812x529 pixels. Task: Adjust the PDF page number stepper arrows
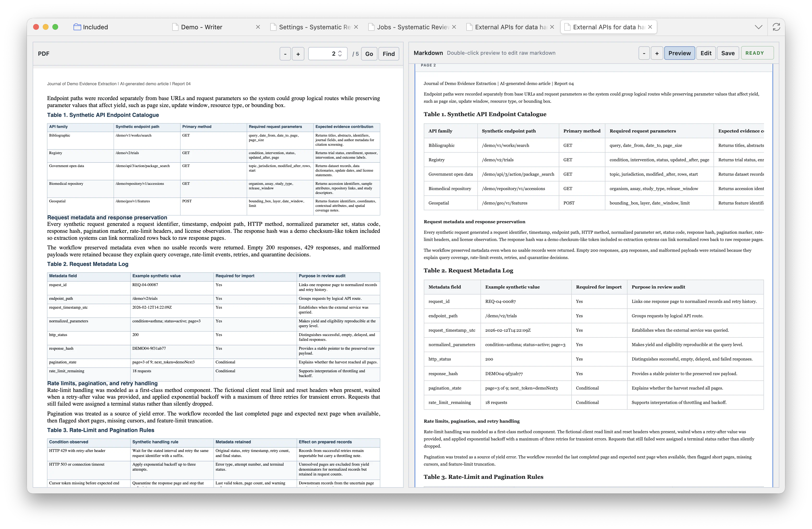(x=340, y=54)
